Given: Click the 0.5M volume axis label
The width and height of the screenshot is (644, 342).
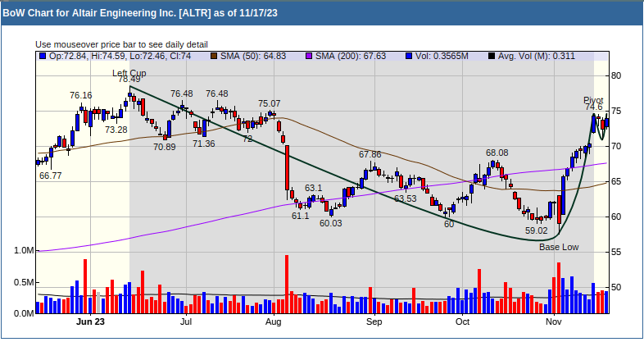Looking at the screenshot, I should pos(25,283).
